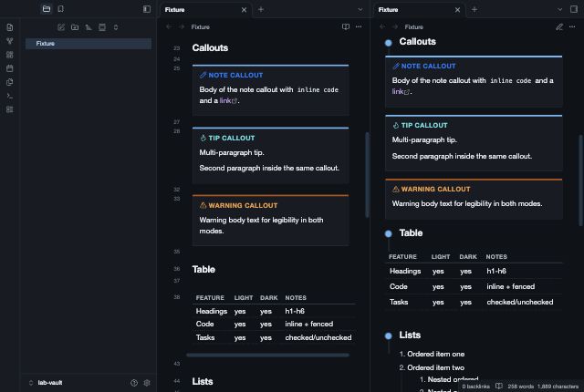Navigate forward in the left pane
Image resolution: width=584 pixels, height=392 pixels.
(182, 26)
